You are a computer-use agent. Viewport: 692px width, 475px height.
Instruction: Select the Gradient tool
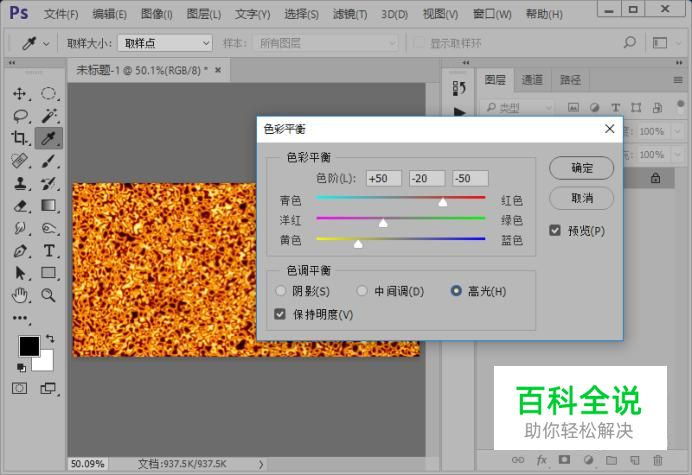[49, 206]
